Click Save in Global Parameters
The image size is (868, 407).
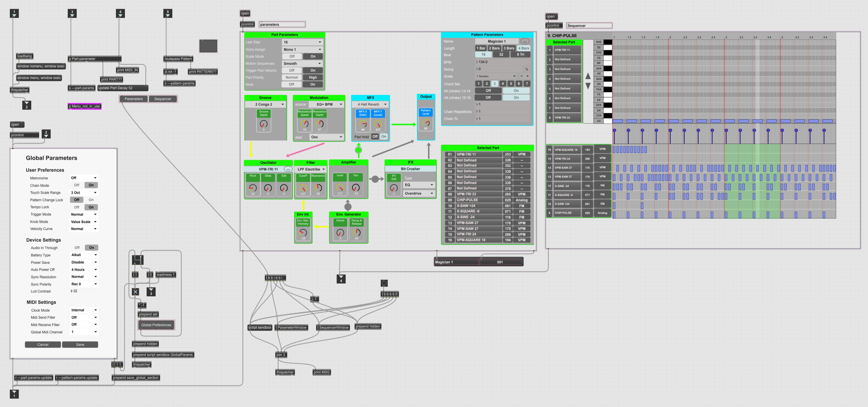[80, 344]
